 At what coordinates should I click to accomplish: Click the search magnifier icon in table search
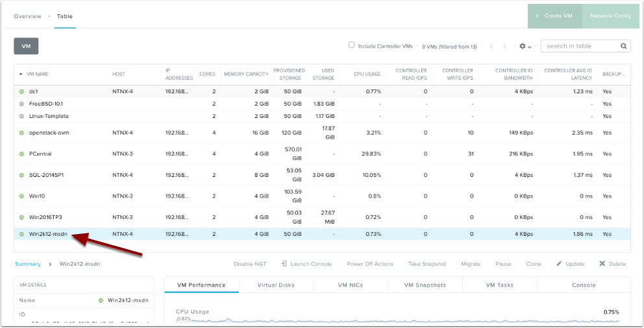point(623,46)
